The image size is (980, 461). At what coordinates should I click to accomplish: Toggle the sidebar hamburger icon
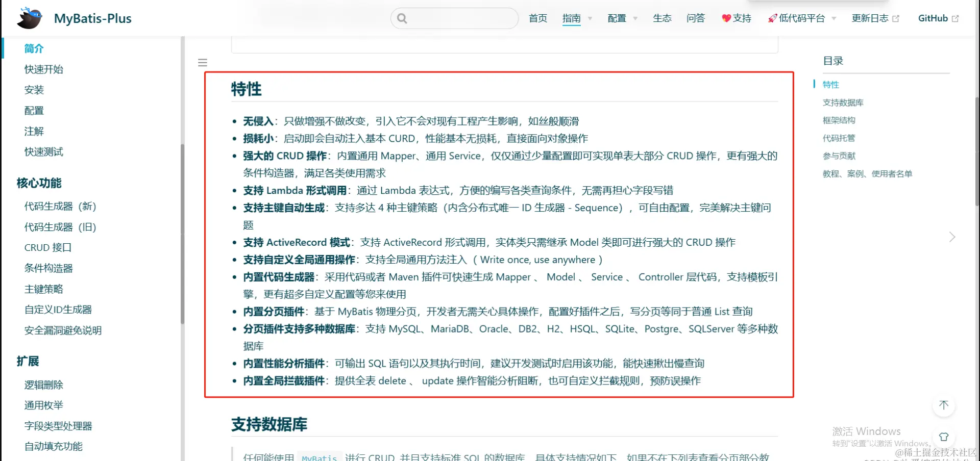pos(203,63)
